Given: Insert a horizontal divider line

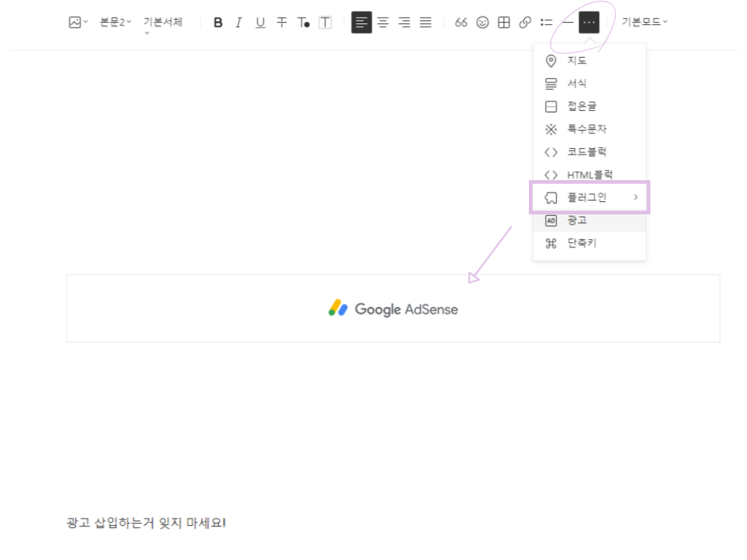Looking at the screenshot, I should [x=568, y=23].
